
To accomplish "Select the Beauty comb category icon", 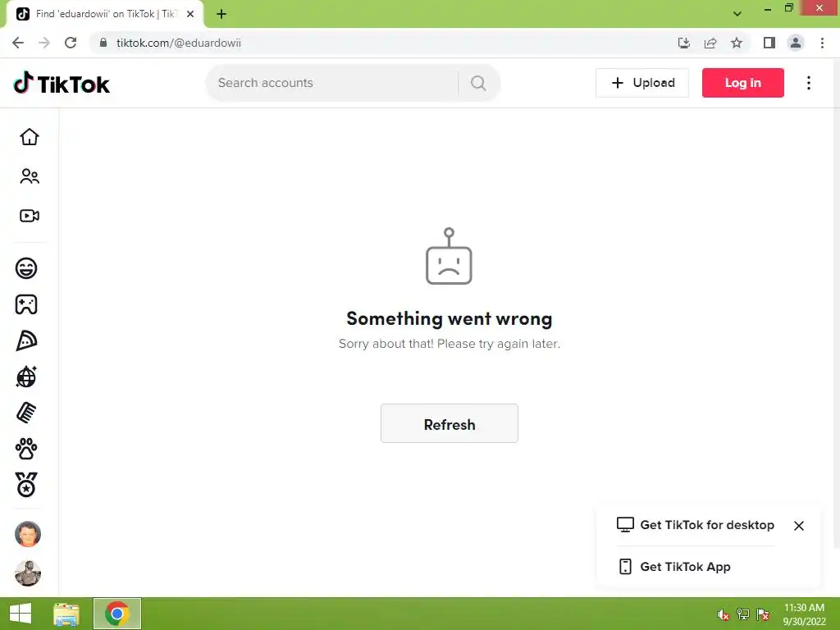I will click(26, 413).
